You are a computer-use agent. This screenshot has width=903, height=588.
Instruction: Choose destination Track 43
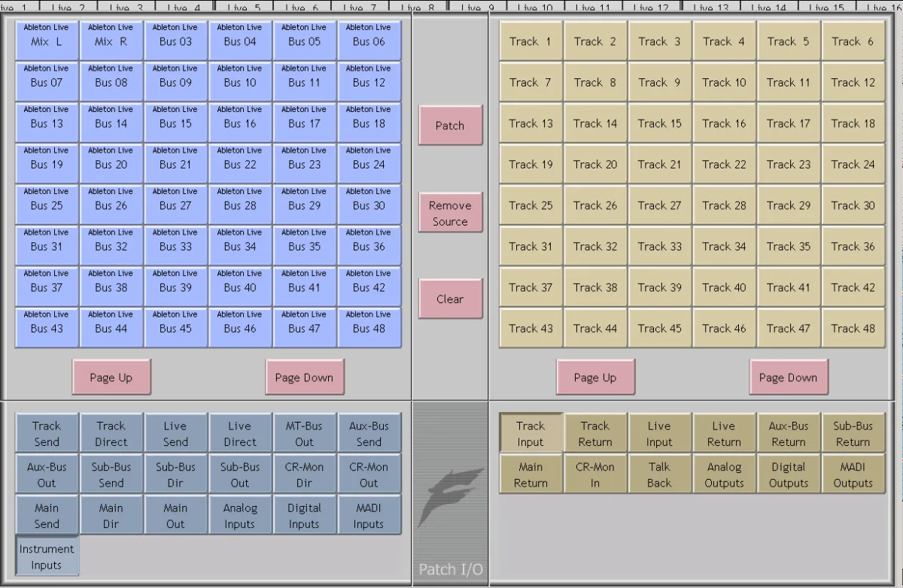[531, 327]
